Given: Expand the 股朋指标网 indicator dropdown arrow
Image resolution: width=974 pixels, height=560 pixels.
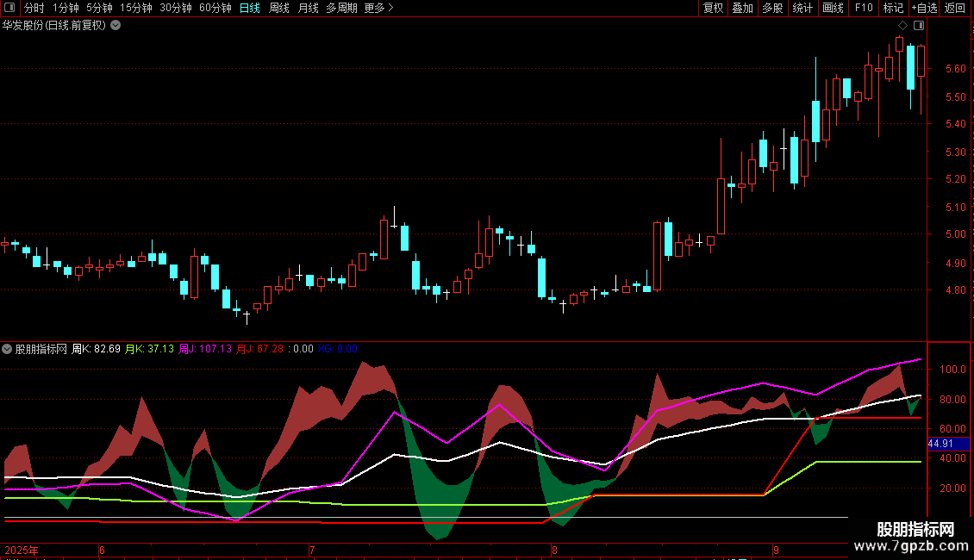Looking at the screenshot, I should (x=8, y=349).
